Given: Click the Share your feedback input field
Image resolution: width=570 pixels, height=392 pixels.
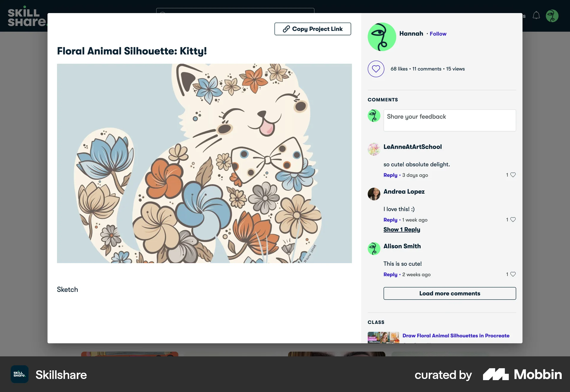Looking at the screenshot, I should [x=449, y=120].
